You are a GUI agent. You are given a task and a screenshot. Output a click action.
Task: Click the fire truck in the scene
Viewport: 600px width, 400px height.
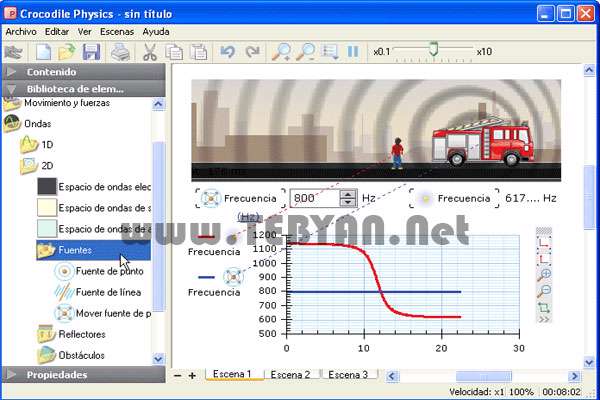click(x=483, y=141)
